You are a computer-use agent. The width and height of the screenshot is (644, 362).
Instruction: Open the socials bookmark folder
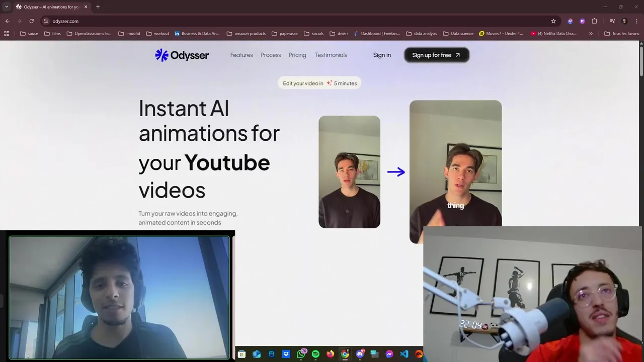click(x=313, y=34)
